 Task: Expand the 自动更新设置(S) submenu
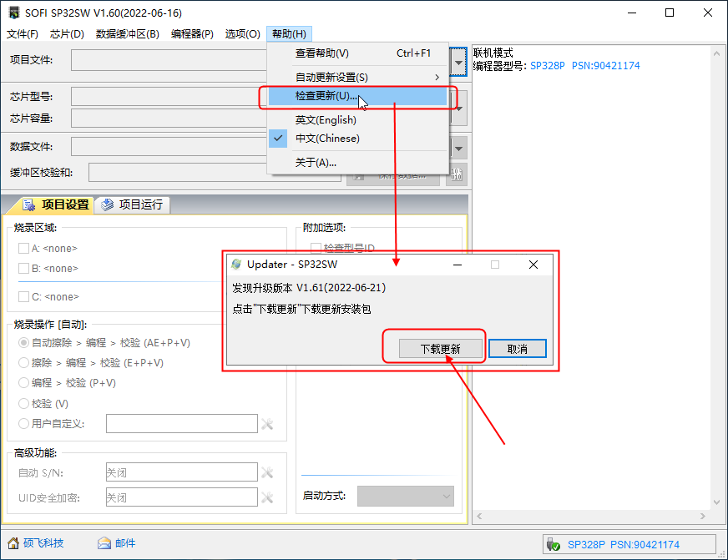(364, 77)
